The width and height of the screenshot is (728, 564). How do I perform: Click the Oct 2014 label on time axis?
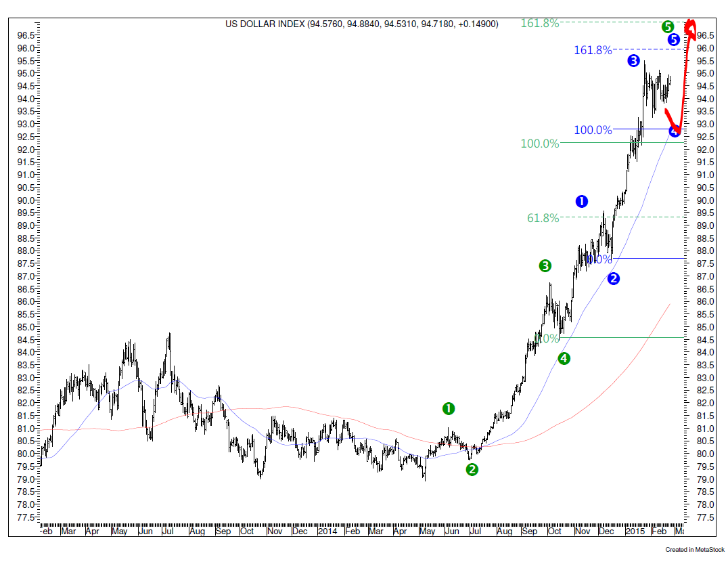click(554, 531)
